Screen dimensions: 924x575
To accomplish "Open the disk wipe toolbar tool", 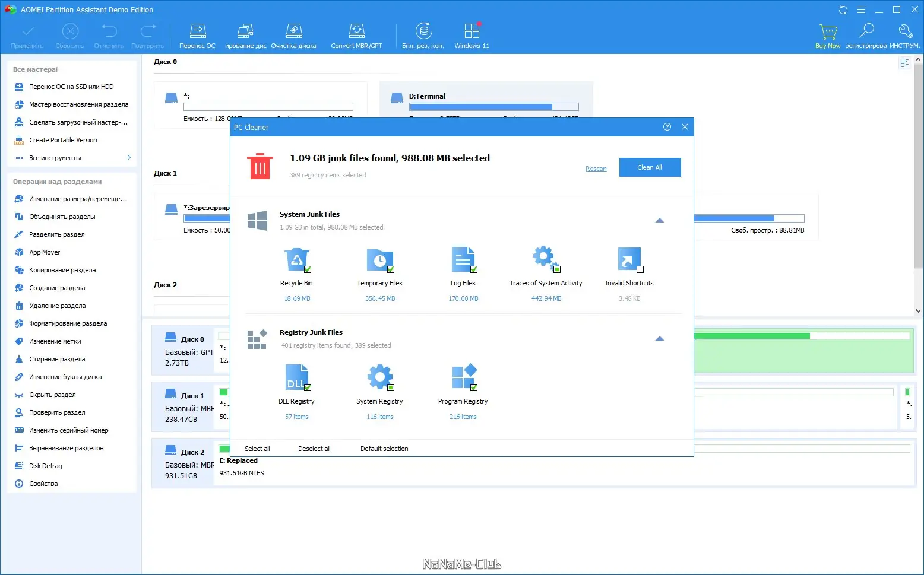I will tap(293, 36).
